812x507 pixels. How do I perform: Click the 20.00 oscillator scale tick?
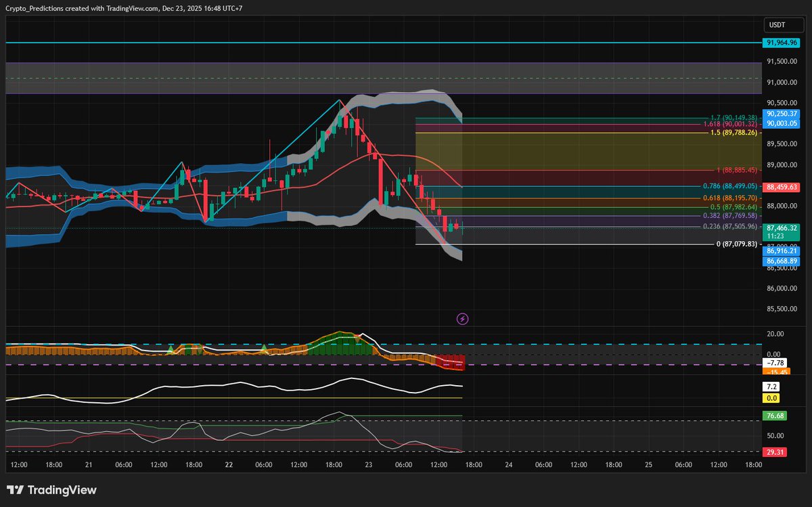(x=775, y=334)
